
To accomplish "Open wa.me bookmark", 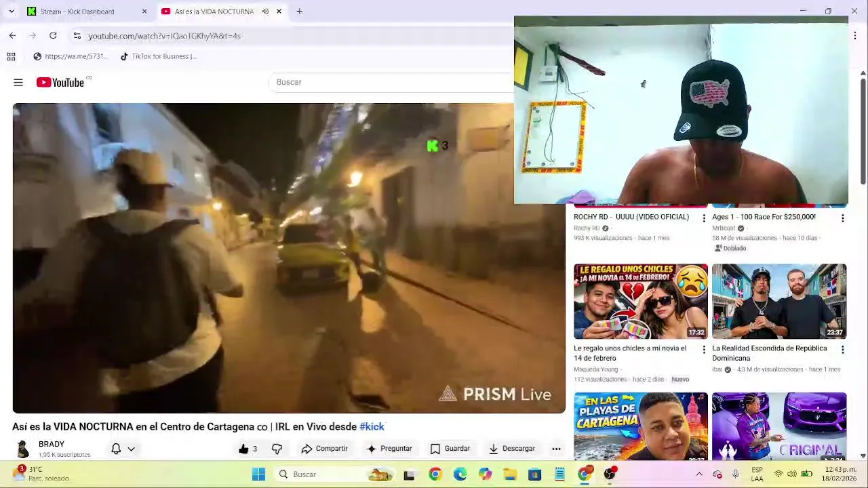I will point(71,56).
